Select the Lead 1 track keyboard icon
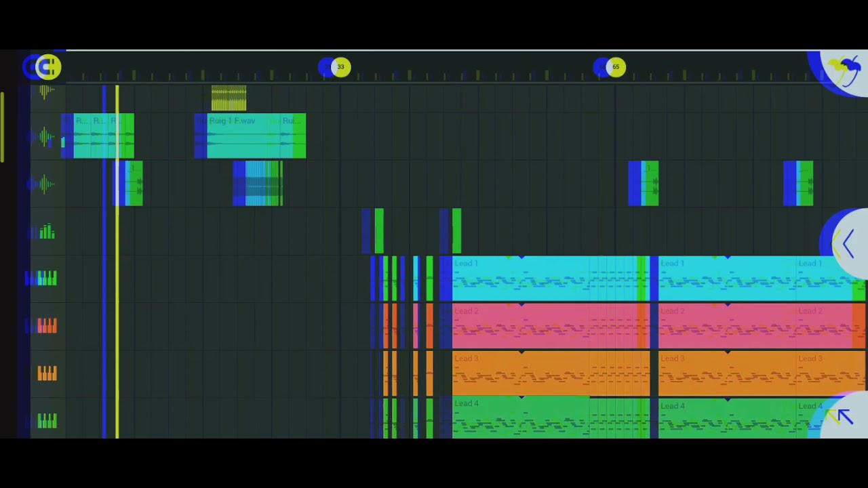This screenshot has height=488, width=868. pos(47,278)
